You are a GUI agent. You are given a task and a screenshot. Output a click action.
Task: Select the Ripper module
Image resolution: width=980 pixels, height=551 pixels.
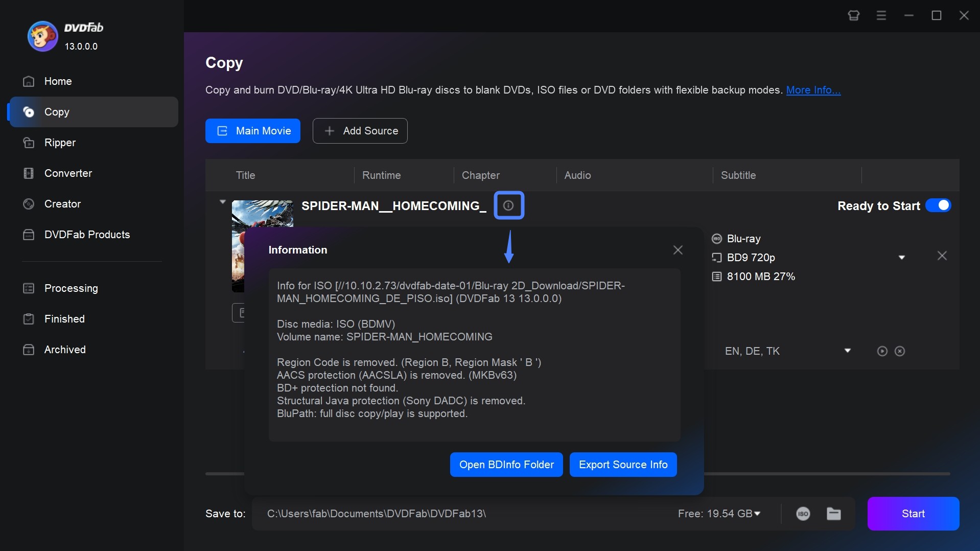tap(59, 143)
